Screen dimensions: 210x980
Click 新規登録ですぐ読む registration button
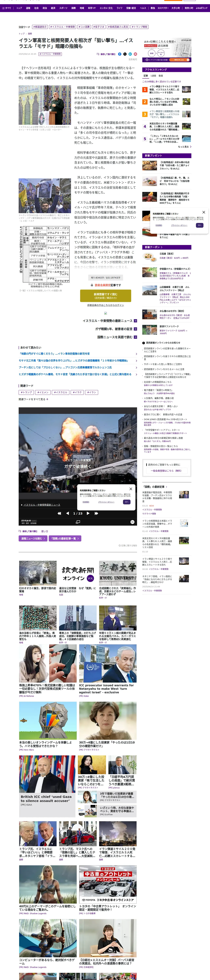(105, 296)
